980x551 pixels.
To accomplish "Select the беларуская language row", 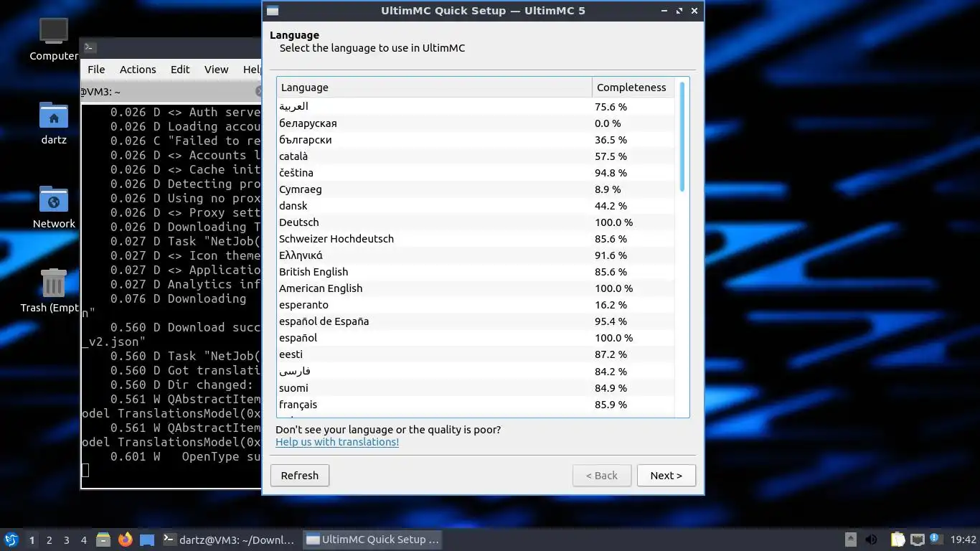I will (475, 123).
